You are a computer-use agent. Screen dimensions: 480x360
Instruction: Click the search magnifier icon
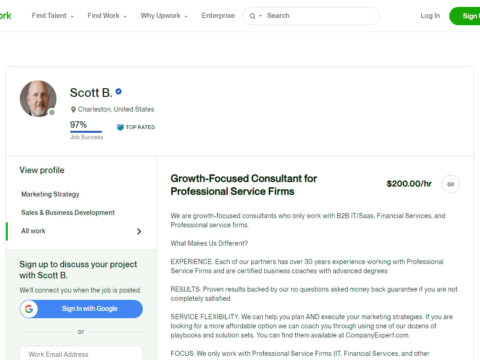click(x=252, y=16)
